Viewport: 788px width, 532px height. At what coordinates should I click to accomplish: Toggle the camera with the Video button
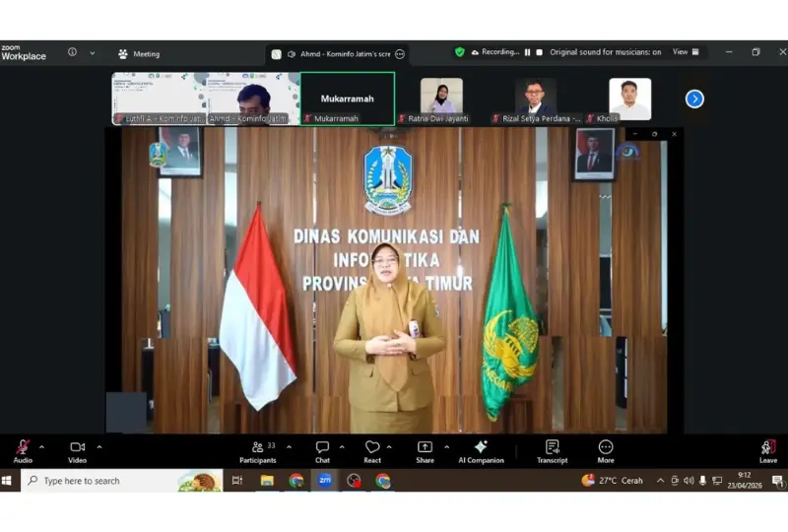(x=77, y=448)
